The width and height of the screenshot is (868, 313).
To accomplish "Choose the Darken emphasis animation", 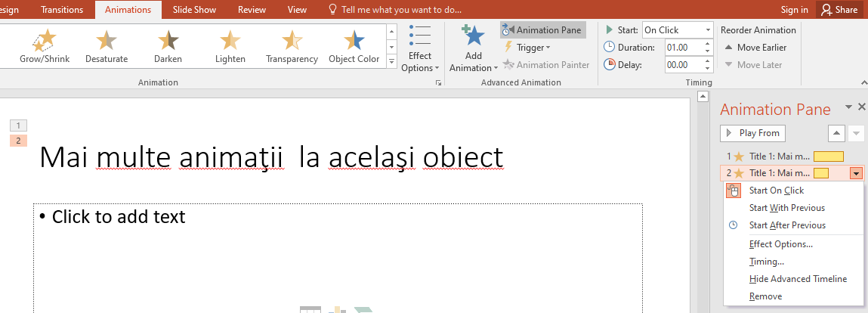I will pyautogui.click(x=168, y=45).
